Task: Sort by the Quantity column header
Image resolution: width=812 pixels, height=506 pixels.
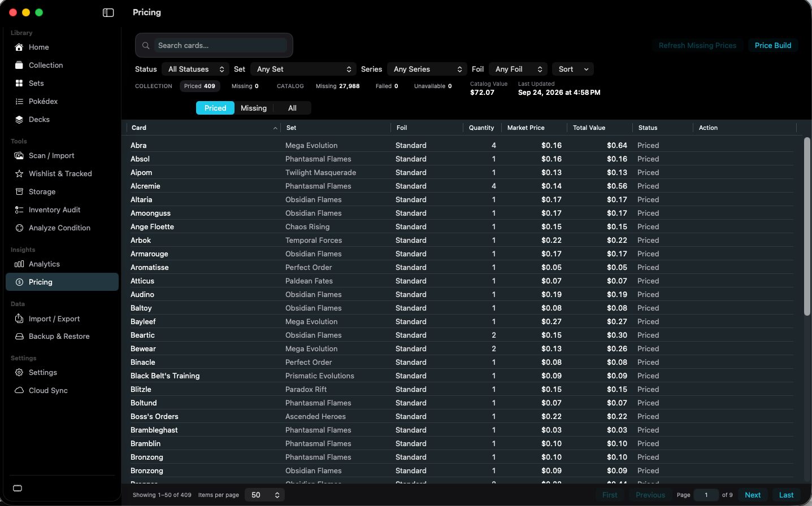Action: click(x=481, y=128)
